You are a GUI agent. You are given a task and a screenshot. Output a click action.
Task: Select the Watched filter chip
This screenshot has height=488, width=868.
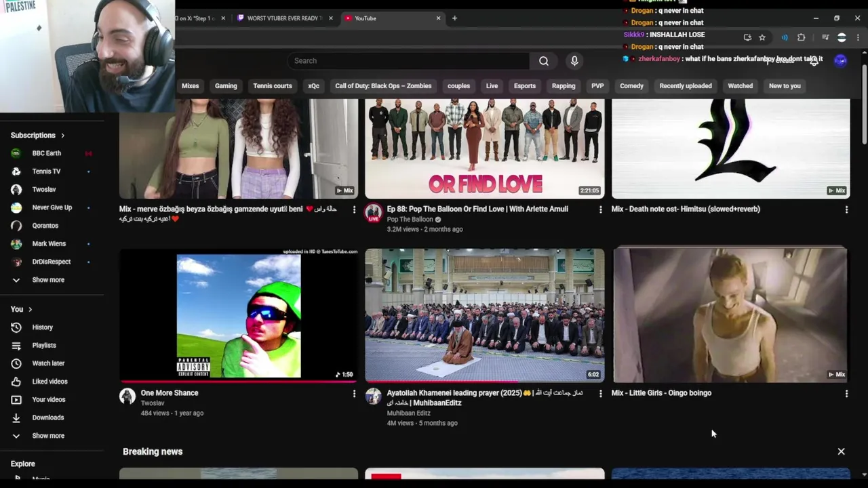741,86
